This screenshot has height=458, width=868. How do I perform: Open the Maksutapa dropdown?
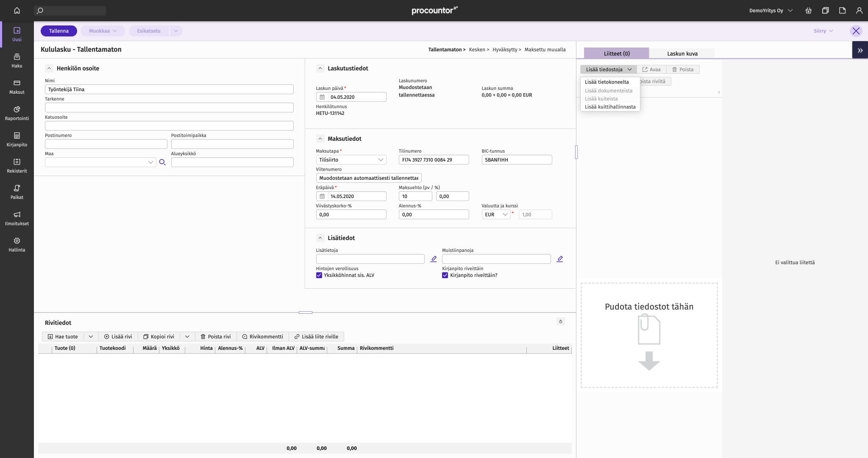click(x=351, y=160)
